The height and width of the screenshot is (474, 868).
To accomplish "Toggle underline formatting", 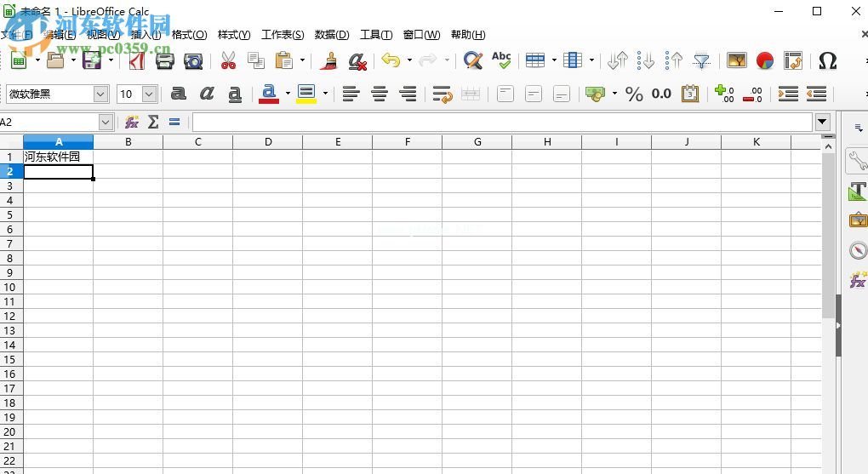I will click(235, 94).
